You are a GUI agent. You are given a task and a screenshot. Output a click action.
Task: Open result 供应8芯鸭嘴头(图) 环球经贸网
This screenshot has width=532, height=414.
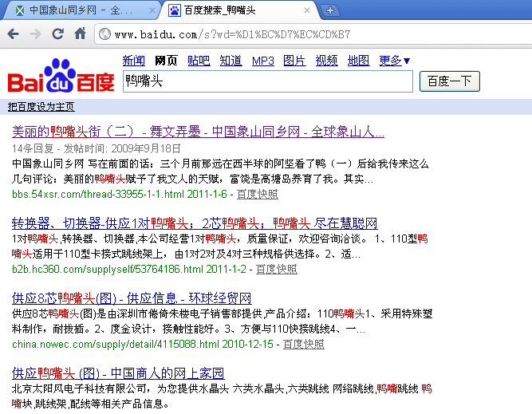click(x=132, y=298)
